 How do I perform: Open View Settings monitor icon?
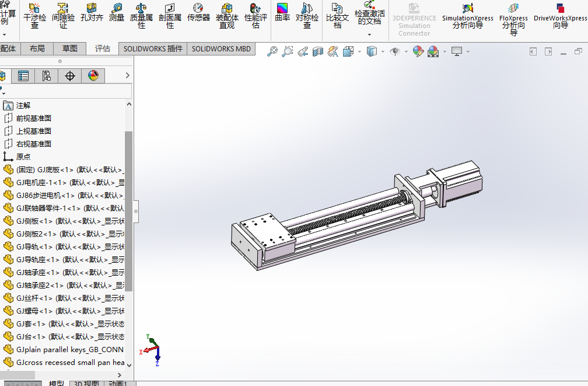pos(457,51)
